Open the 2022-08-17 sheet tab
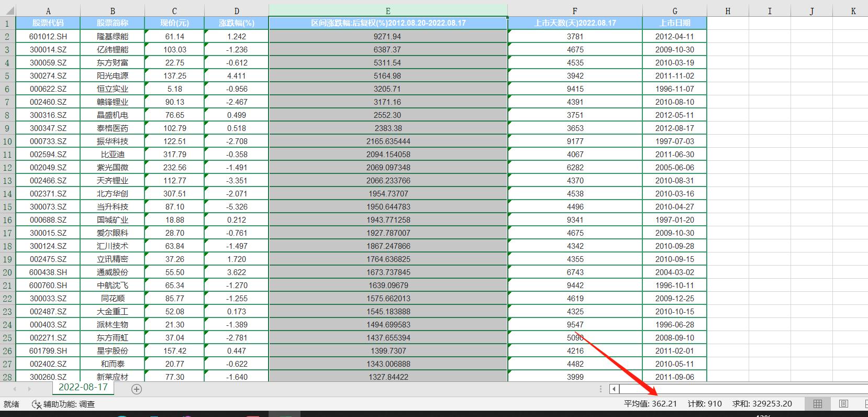 click(x=83, y=387)
